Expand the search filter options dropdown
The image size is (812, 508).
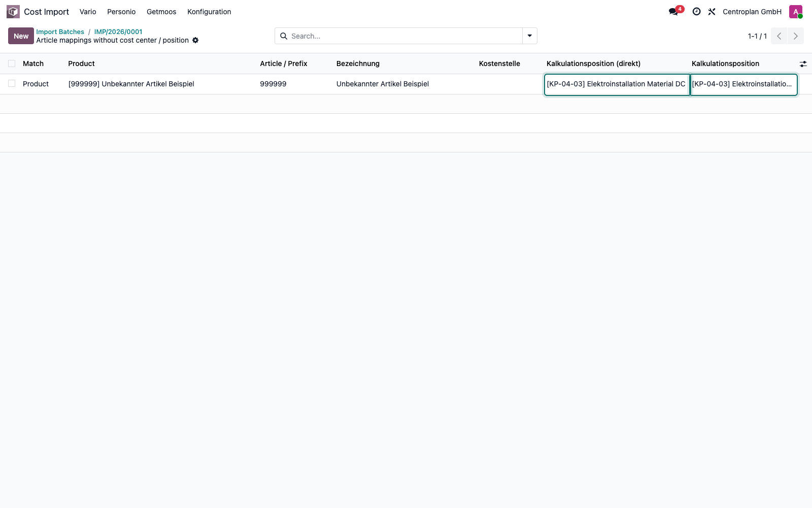530,36
